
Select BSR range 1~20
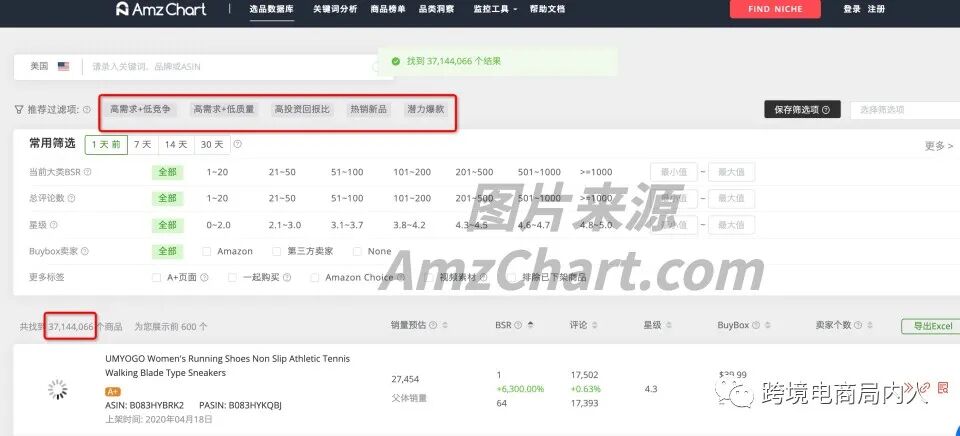coord(217,172)
